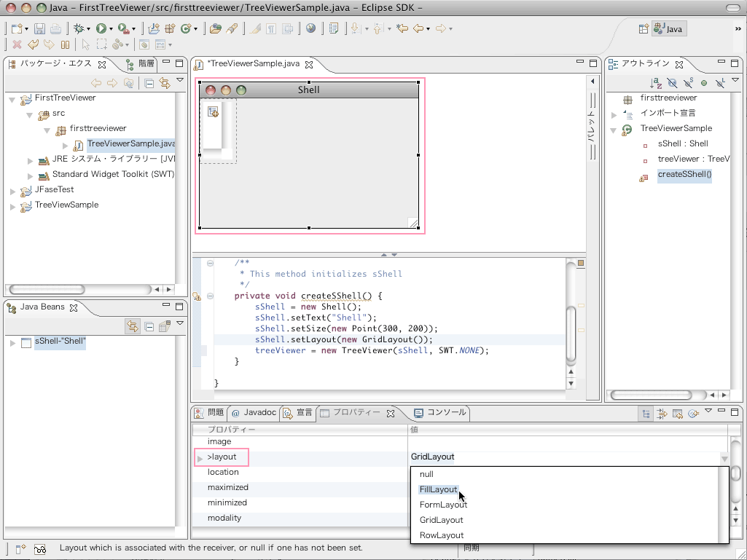The image size is (747, 560).
Task: Expand the TreeViewSample project
Action: 13,205
